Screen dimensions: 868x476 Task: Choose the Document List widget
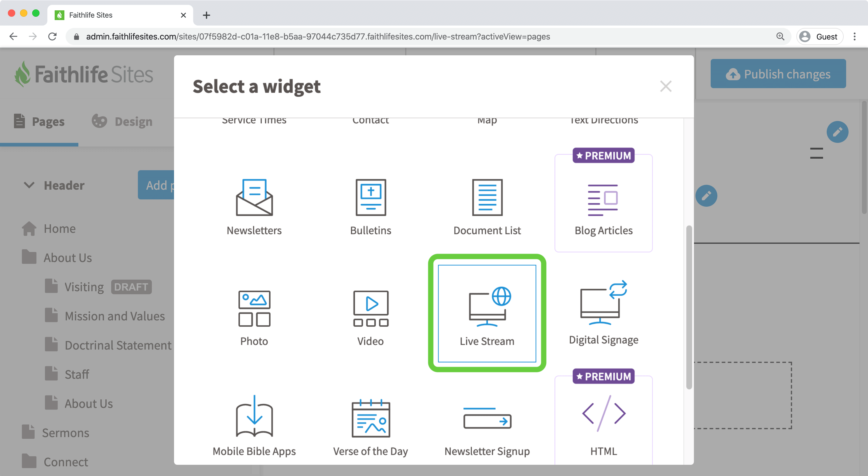pyautogui.click(x=487, y=206)
